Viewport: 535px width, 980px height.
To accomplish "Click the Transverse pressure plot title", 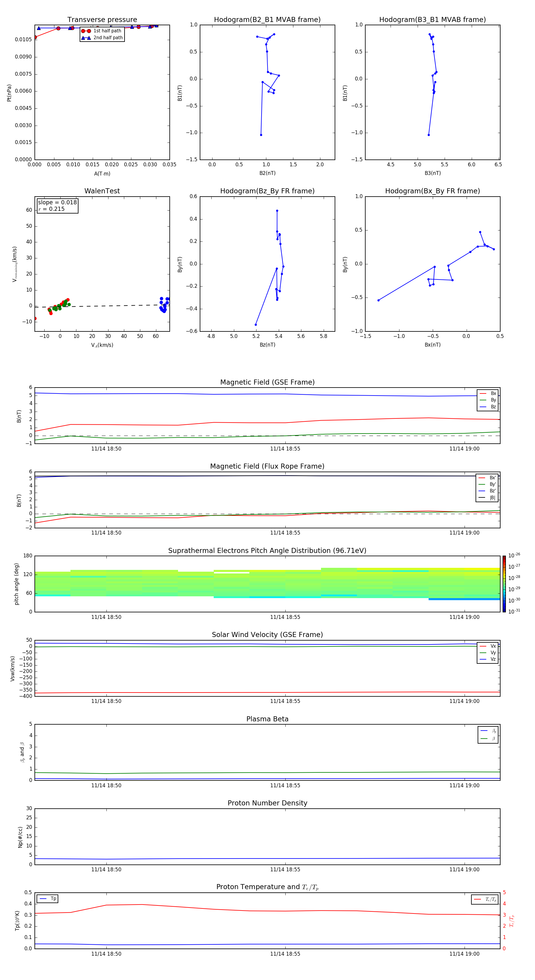I will click(102, 20).
